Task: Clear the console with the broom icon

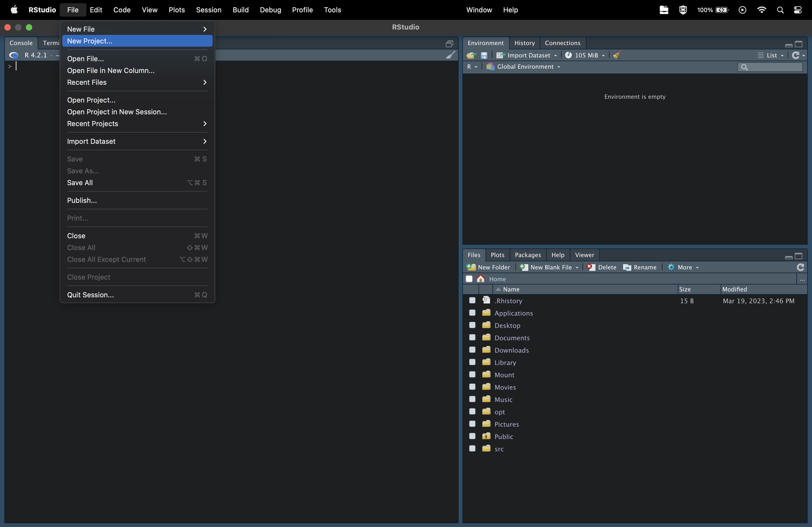Action: coord(450,55)
